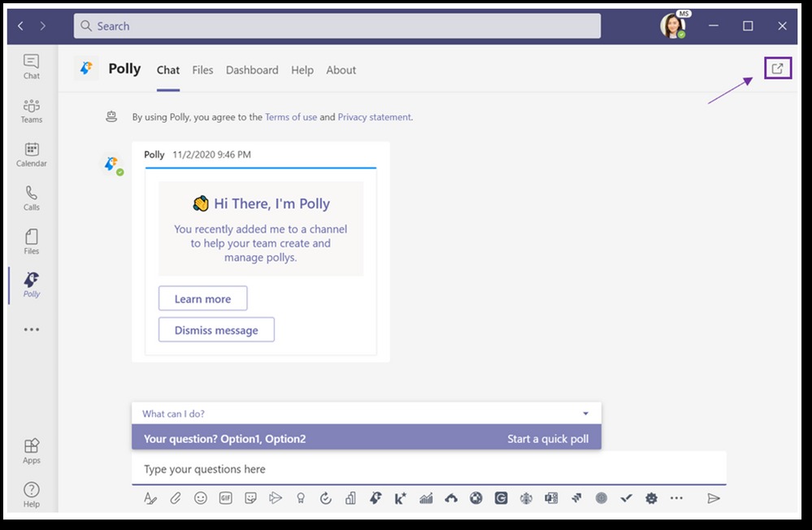
Task: Switch to the Files tab
Action: tap(202, 70)
